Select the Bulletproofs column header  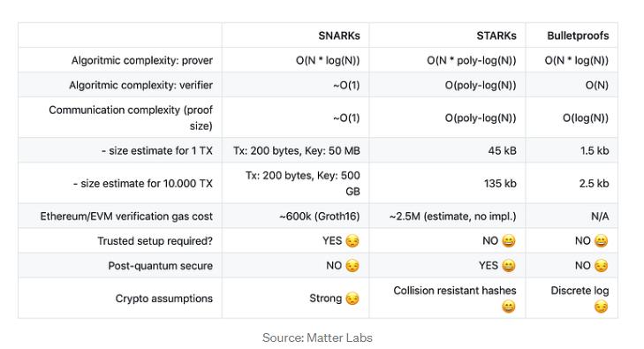click(x=578, y=35)
